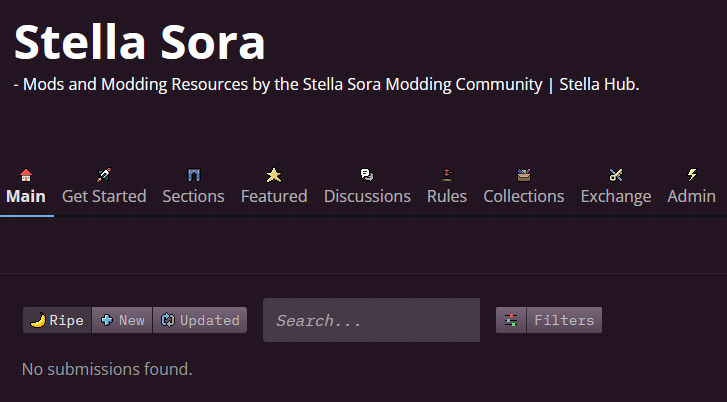
Task: Focus the Search input field
Action: [371, 320]
